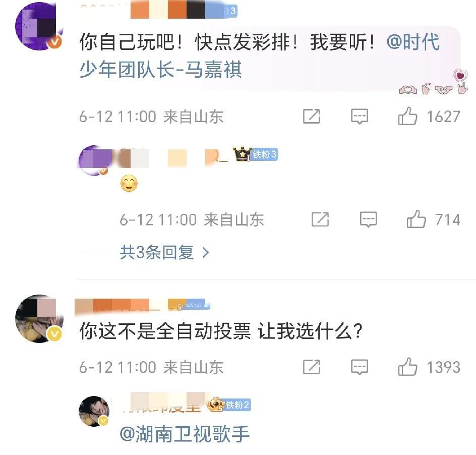Expand the 共3条回复 replies list

tap(164, 252)
